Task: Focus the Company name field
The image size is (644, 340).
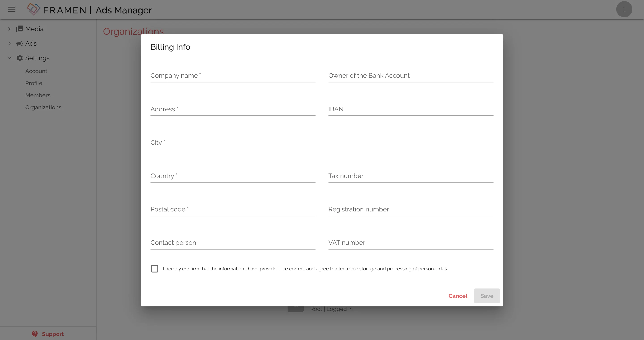Action: [233, 76]
